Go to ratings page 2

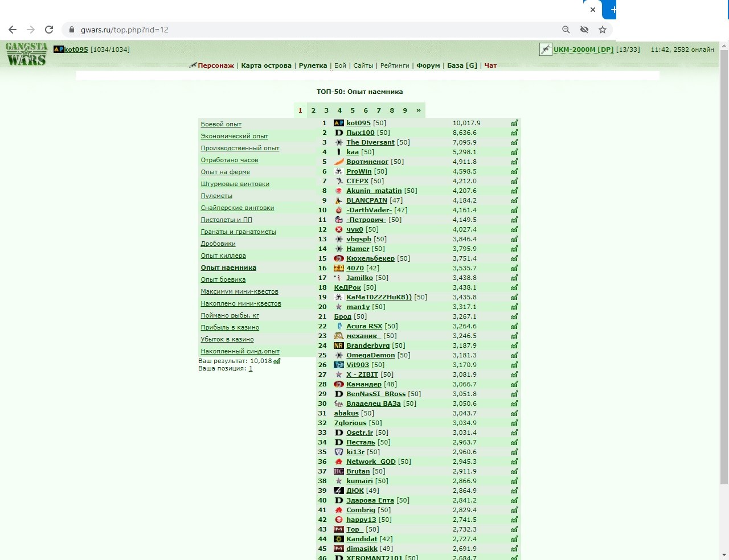tap(313, 110)
